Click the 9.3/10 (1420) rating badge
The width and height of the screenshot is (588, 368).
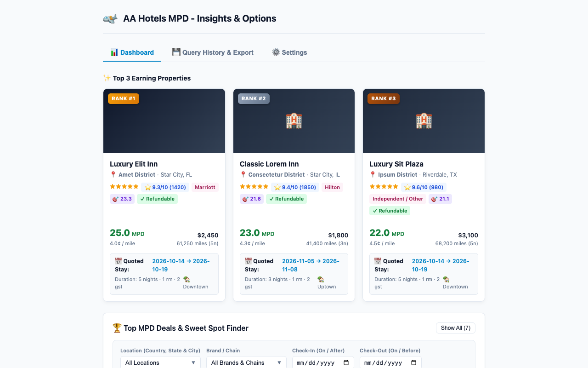(x=165, y=187)
